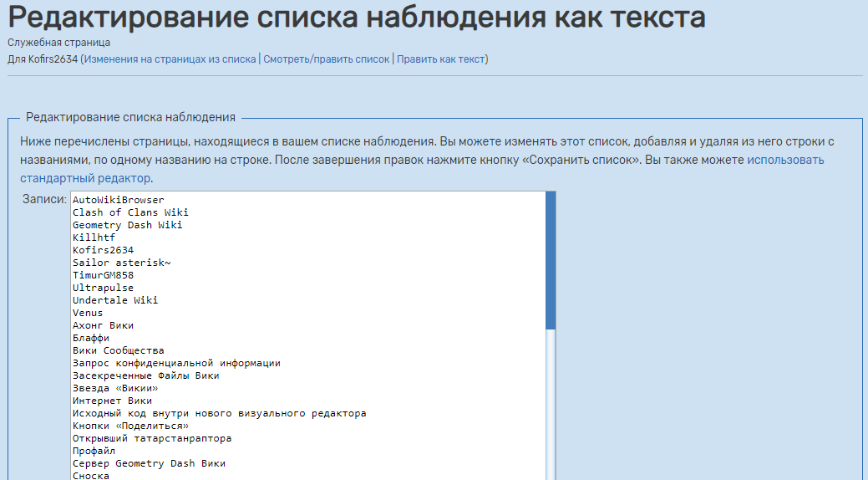Click the 'Редактирование списка наблюдения' fieldset legend
868x480 pixels.
coord(130,118)
